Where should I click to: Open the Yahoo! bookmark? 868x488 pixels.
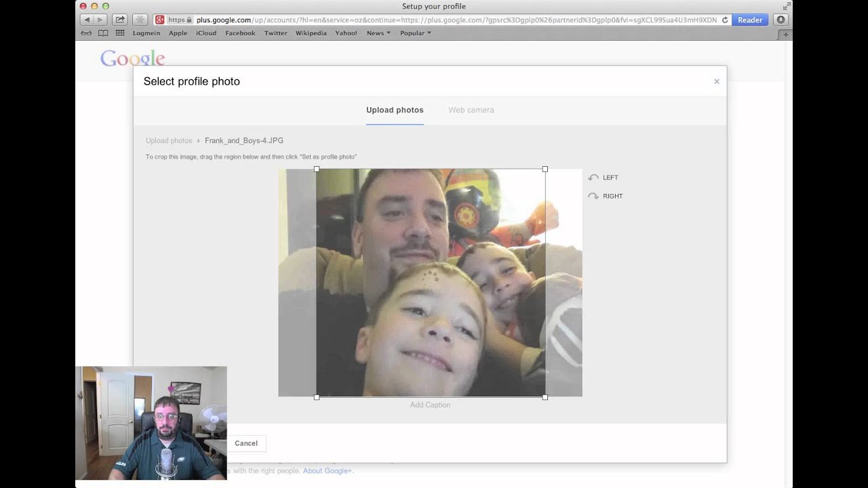point(346,33)
